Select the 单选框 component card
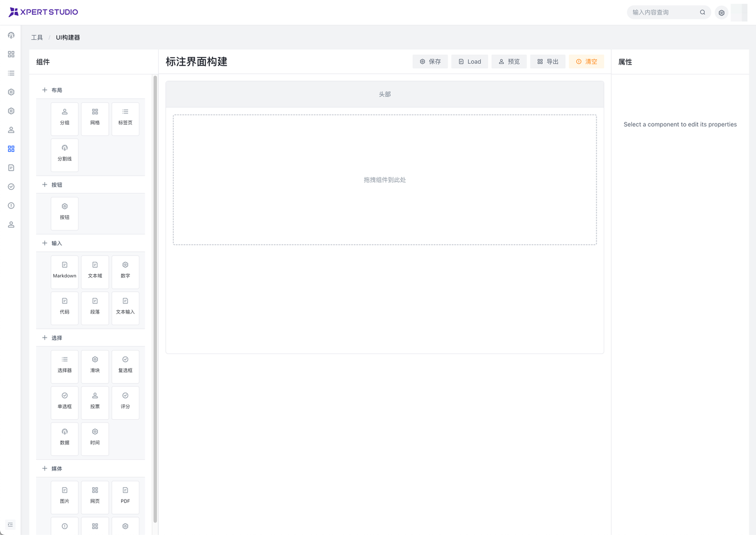Image resolution: width=756 pixels, height=535 pixels. [x=64, y=403]
